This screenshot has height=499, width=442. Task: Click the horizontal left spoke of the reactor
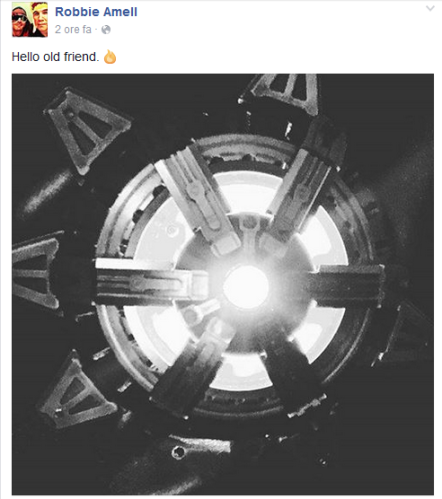point(152,282)
